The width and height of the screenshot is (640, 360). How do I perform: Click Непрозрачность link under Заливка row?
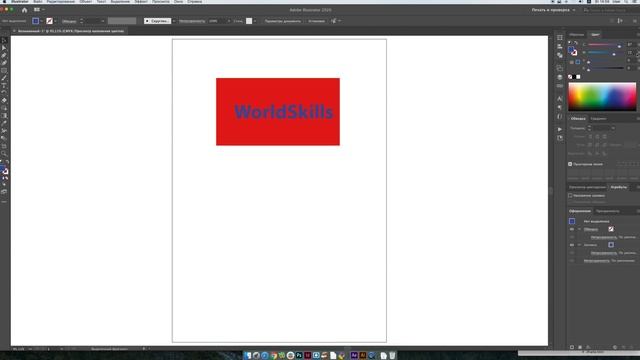pos(604,253)
